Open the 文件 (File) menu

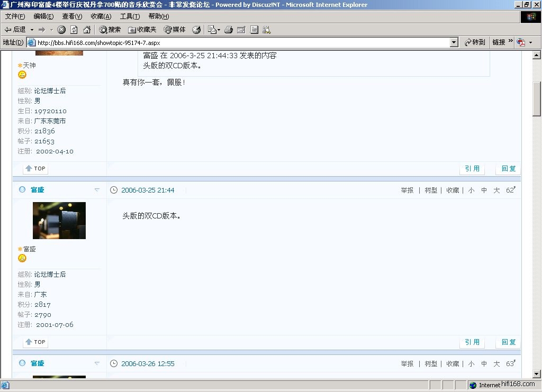(15, 16)
